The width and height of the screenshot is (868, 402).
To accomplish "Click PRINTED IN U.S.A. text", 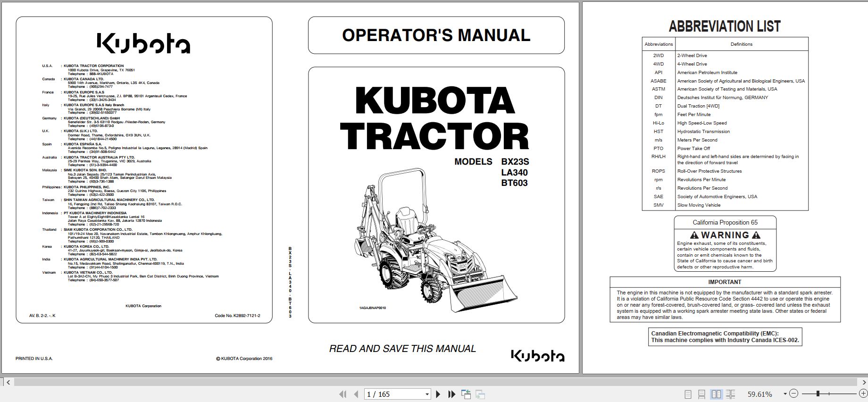I will click(x=34, y=359).
